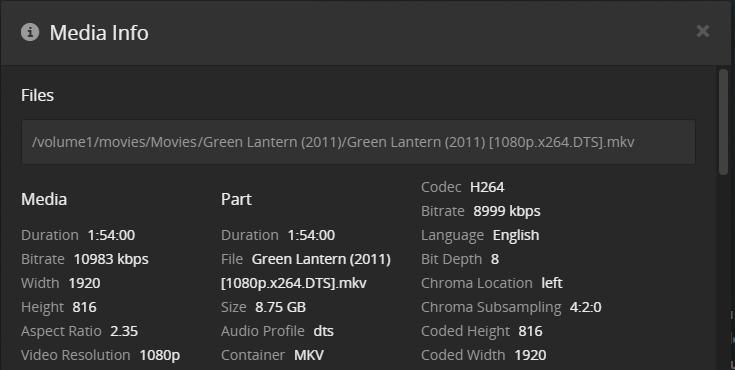The height and width of the screenshot is (370, 735).
Task: Click the 1080p video resolution value
Action: pyautogui.click(x=160, y=355)
